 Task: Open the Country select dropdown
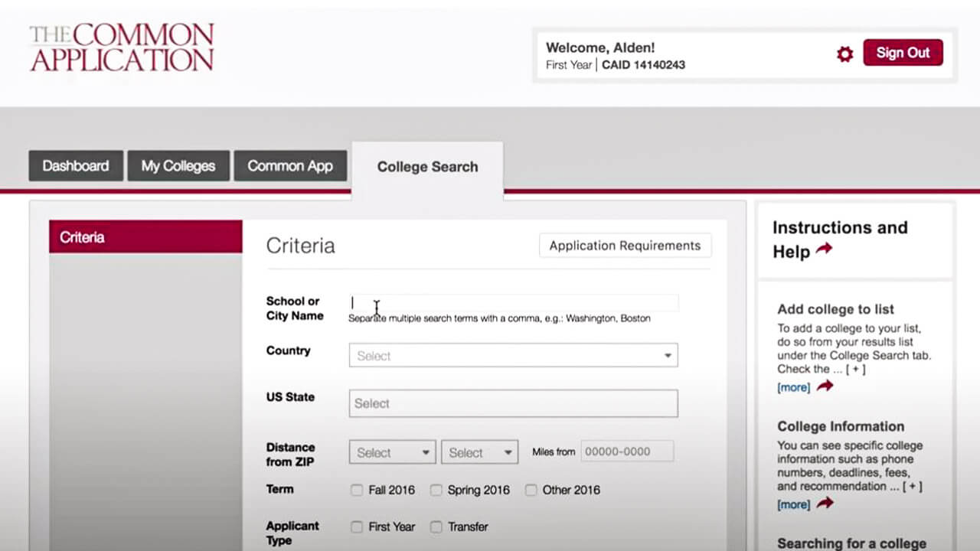[x=513, y=355]
